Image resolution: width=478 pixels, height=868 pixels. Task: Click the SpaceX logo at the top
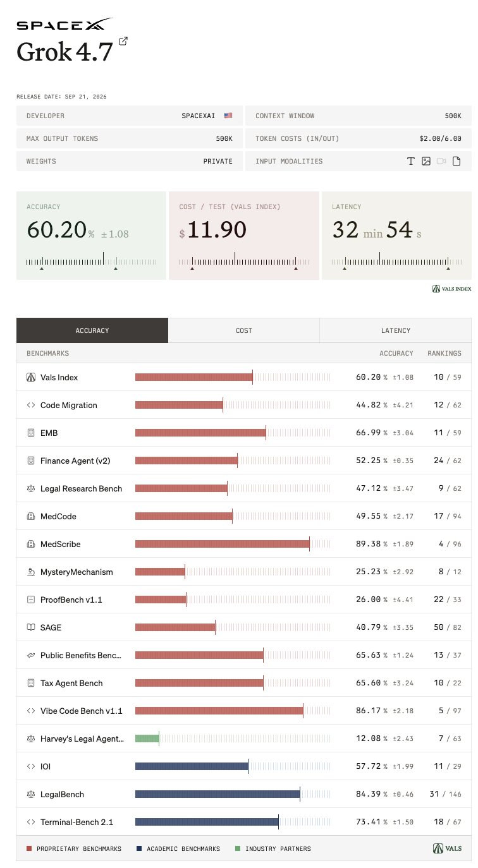[64, 25]
